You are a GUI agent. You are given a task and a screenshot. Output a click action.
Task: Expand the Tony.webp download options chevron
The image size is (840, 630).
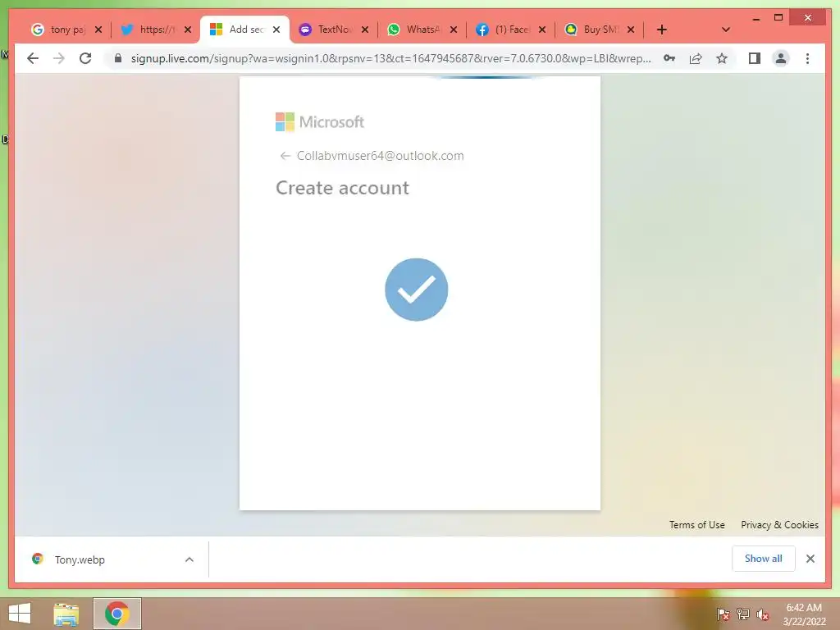coord(189,559)
